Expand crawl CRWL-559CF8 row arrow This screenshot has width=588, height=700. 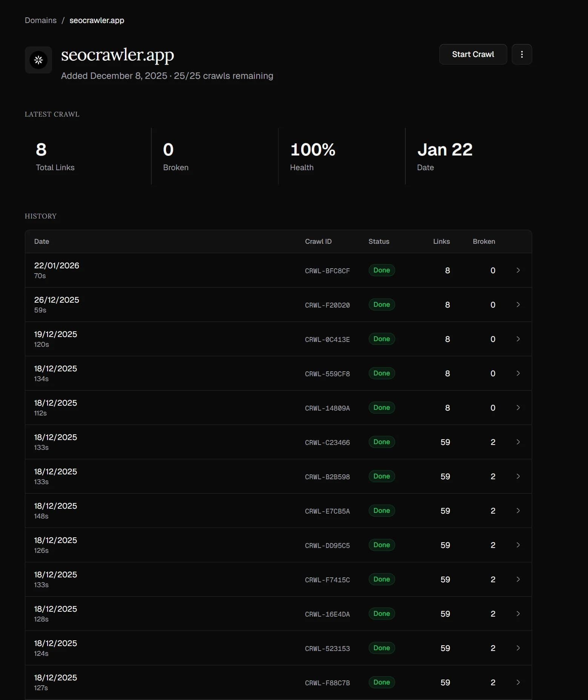[518, 373]
